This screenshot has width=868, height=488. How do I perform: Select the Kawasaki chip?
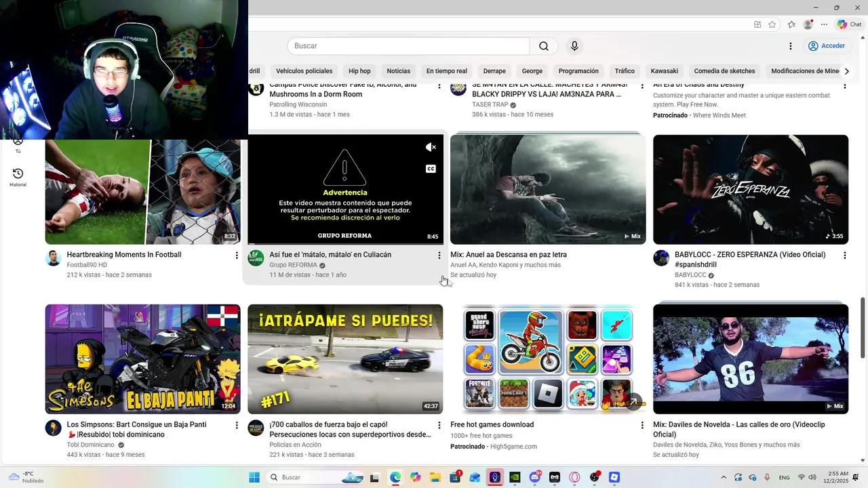click(x=664, y=71)
